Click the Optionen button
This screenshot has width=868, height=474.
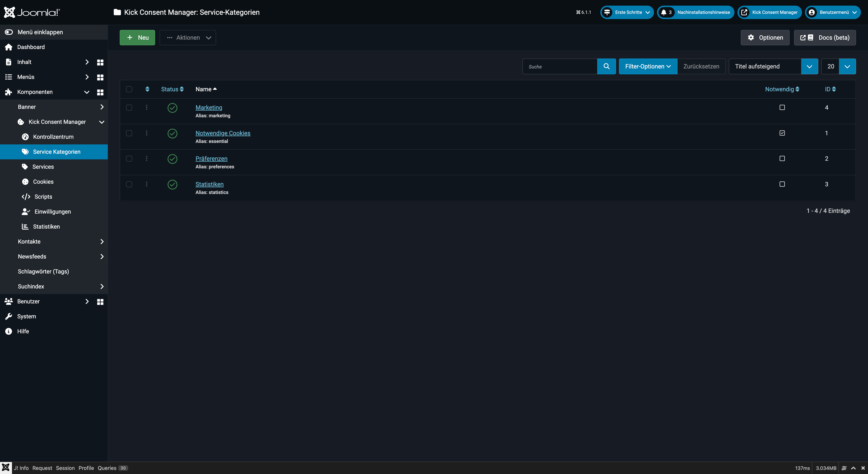(x=765, y=38)
